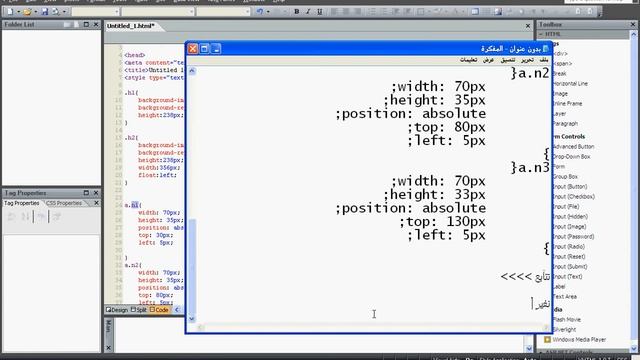The height and width of the screenshot is (360, 640).
Task: Open the تنسيق menu in Notepad
Action: [x=508, y=60]
